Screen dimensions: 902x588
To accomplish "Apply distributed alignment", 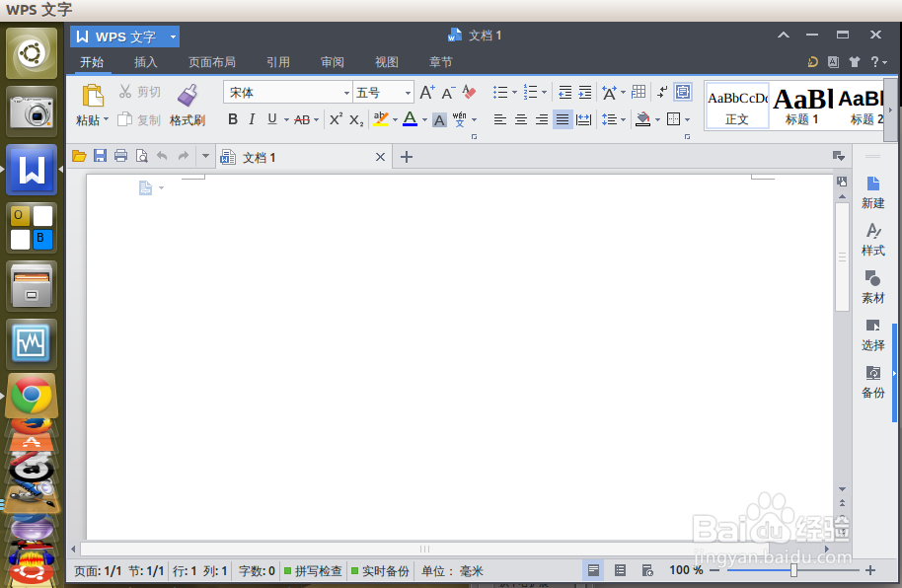I will (x=583, y=119).
